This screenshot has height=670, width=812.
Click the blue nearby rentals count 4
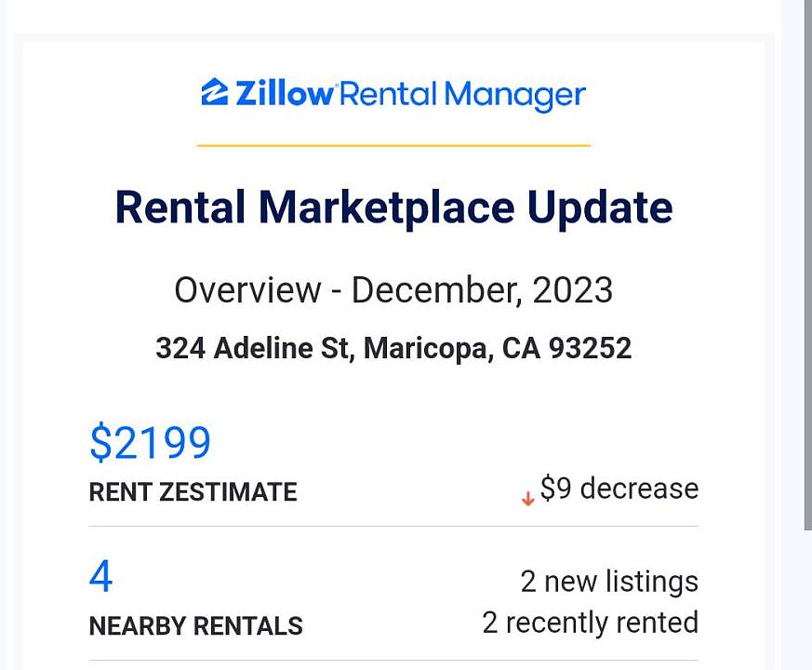[100, 577]
